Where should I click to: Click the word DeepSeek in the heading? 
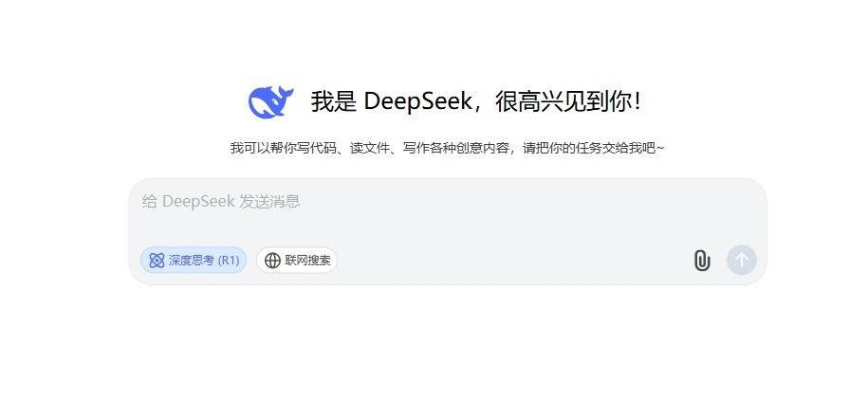[417, 101]
